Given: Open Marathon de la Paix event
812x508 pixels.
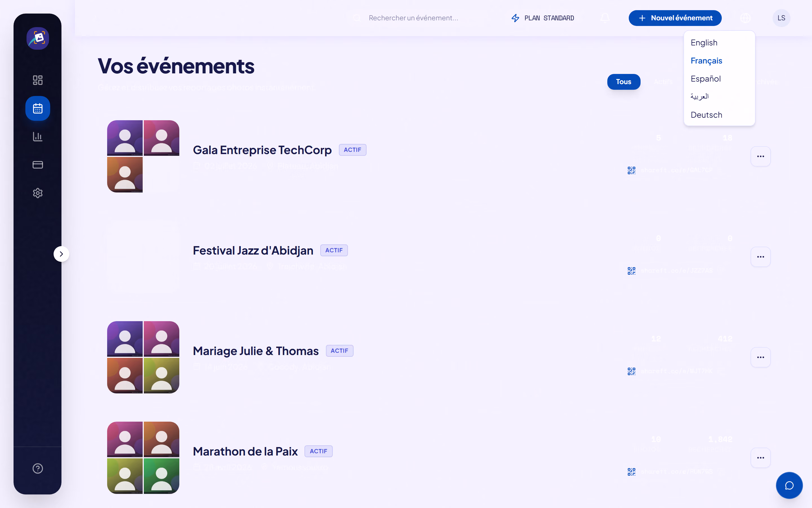Looking at the screenshot, I should coord(245,451).
